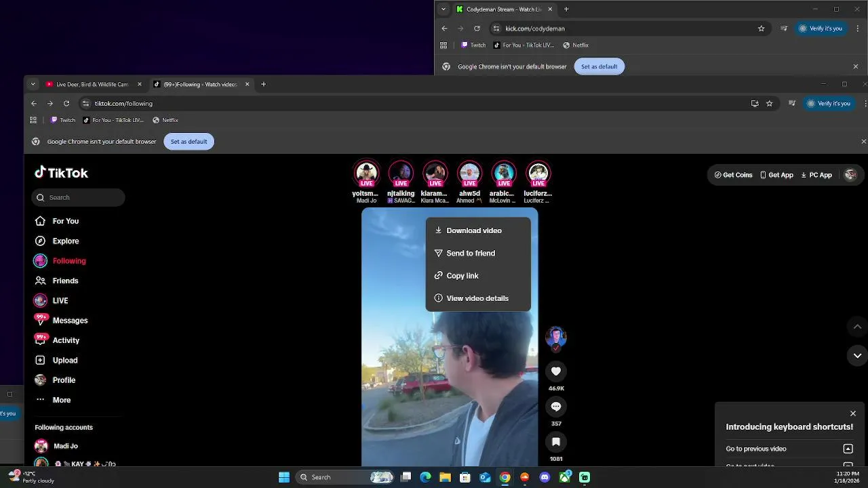The height and width of the screenshot is (488, 868).
Task: Open the Windows Start menu
Action: coord(284,477)
